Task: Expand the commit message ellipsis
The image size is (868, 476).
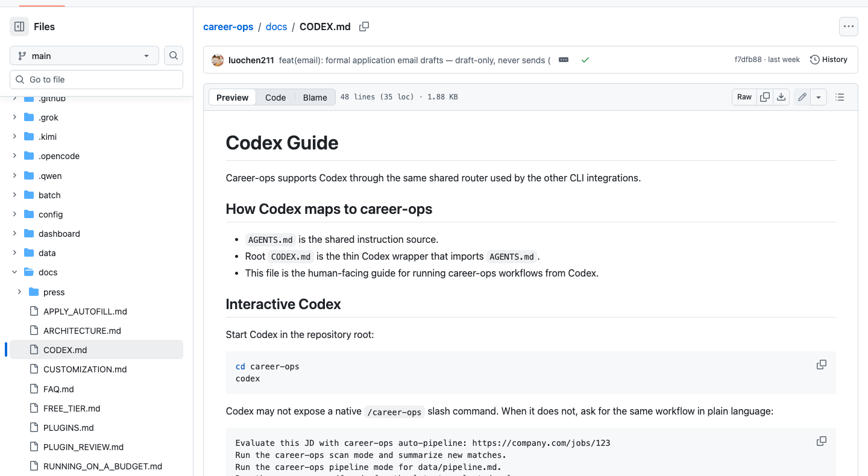Action: pyautogui.click(x=564, y=60)
